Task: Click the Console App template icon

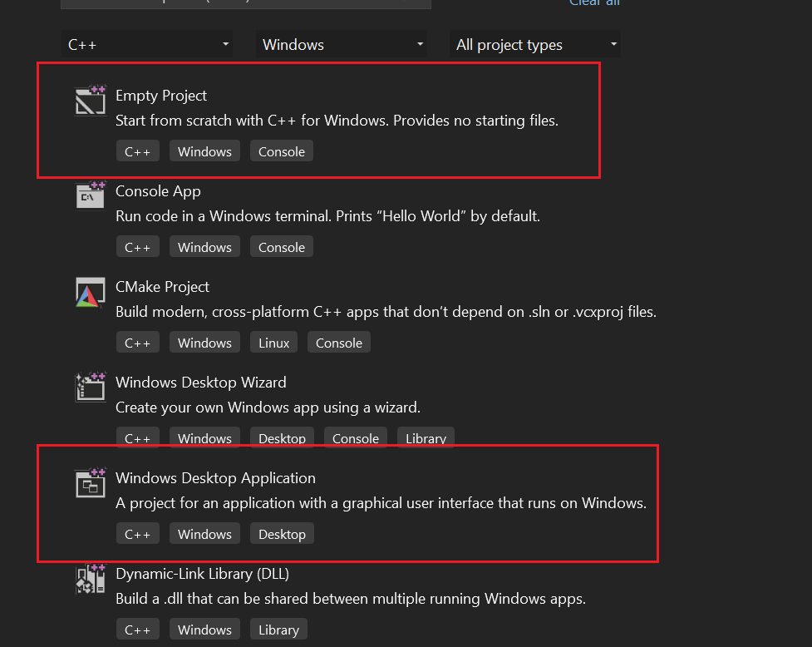Action: click(x=91, y=196)
